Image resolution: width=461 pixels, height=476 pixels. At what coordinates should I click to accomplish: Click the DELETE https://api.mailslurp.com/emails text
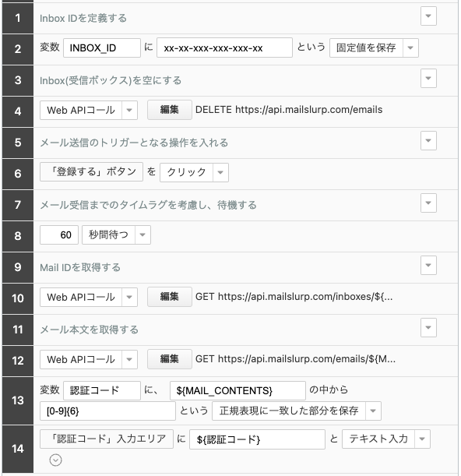pos(289,110)
